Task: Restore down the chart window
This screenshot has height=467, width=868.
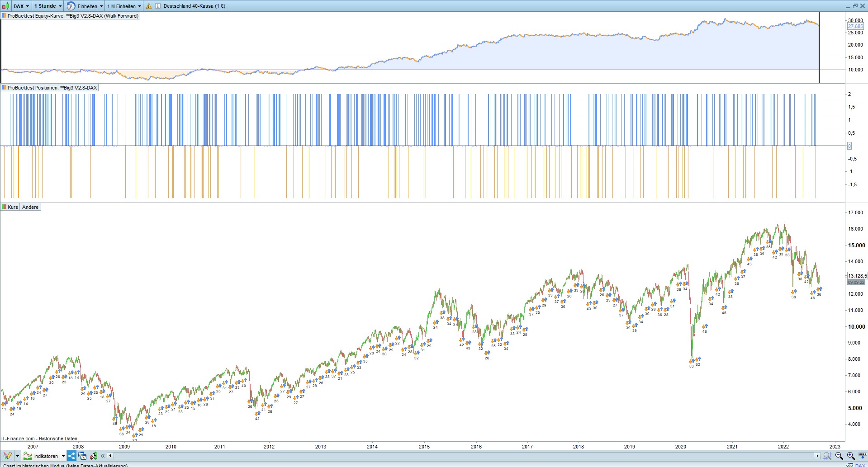Action: point(855,6)
